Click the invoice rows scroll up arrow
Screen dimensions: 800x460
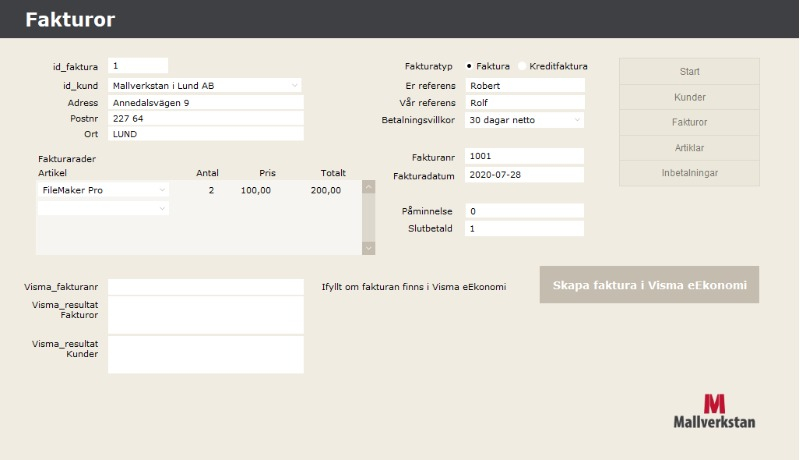[x=368, y=187]
